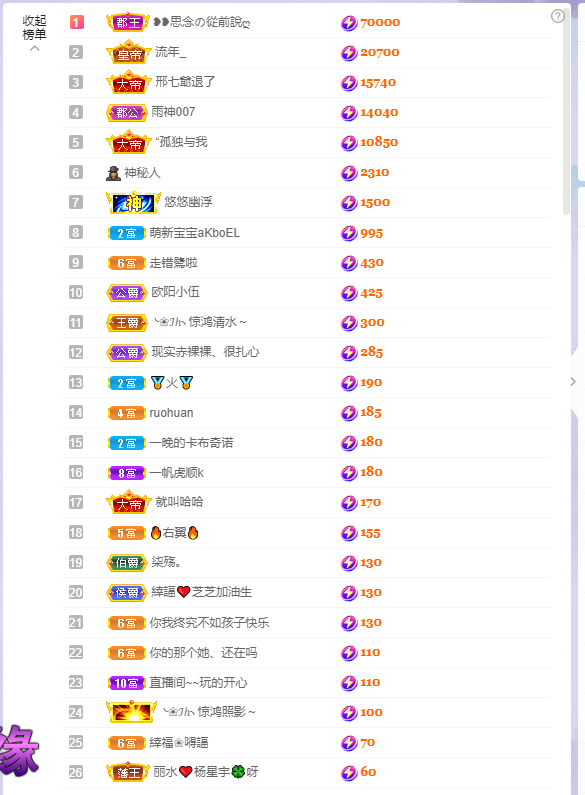Screen dimensions: 585x795
Task: Open user 萌新宝宝aKboEL profile
Action: 195,233
